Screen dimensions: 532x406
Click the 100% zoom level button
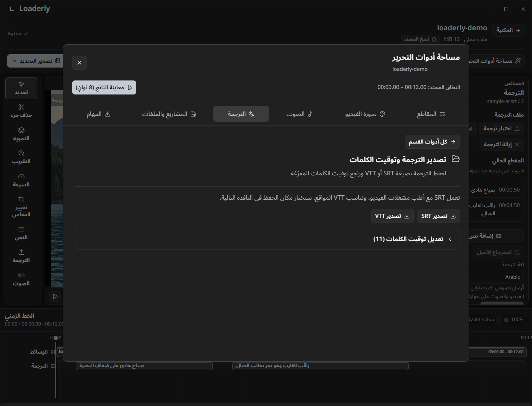pyautogui.click(x=514, y=320)
